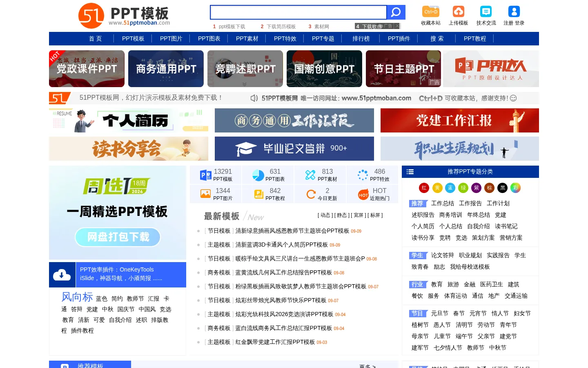Click the 工作总结 topic link
This screenshot has height=368, width=588.
coord(443,203)
